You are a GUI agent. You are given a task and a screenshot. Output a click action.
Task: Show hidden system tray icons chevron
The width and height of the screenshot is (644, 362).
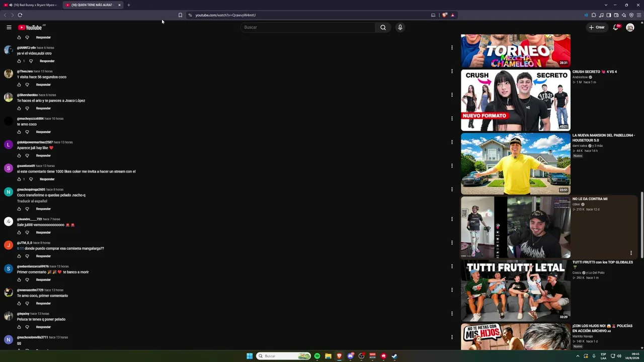[x=578, y=356]
